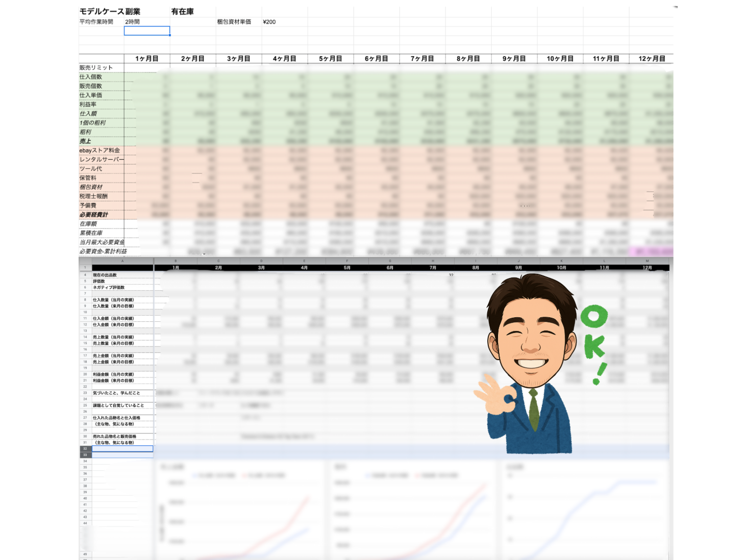Select the '4ヶ月目' column header
Viewport: 746px width, 560px height.
point(285,59)
